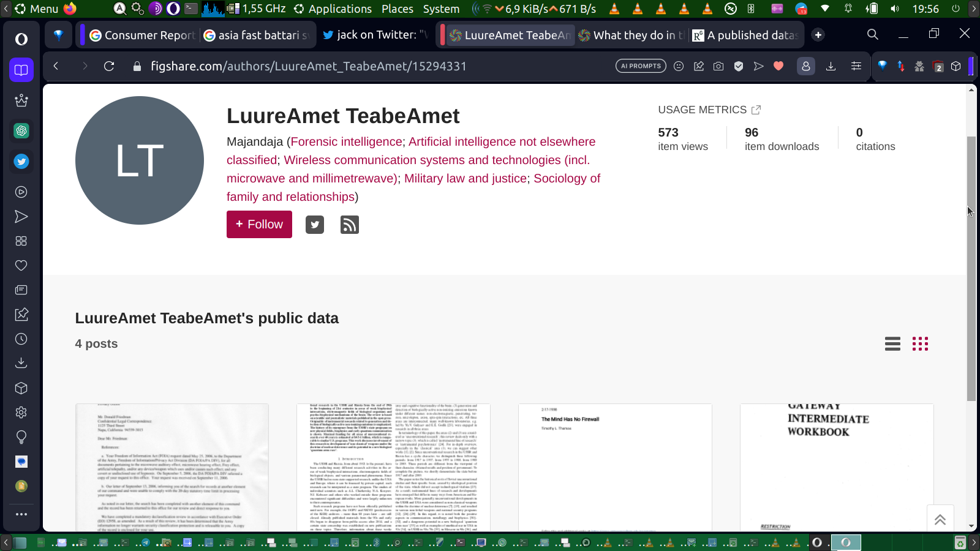Click the padlock site information icon

[x=137, y=66]
